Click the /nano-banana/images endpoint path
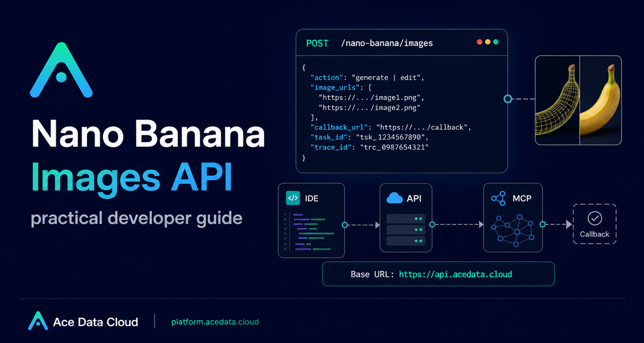 point(386,43)
